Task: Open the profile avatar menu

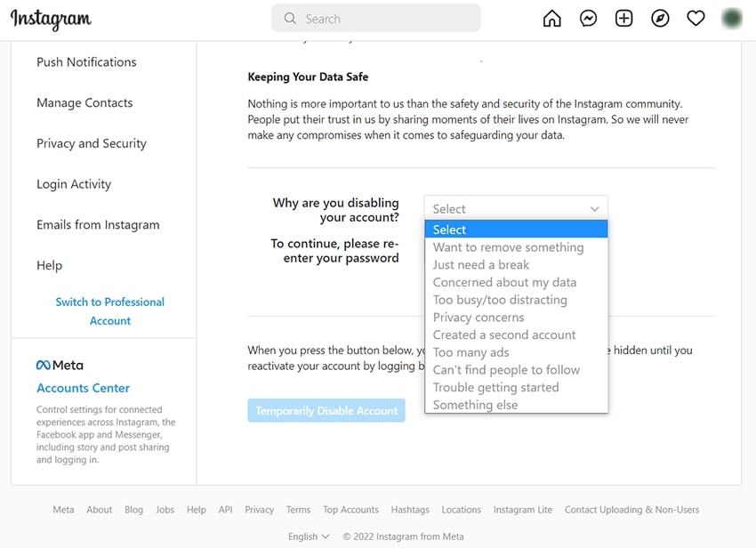Action: pyautogui.click(x=732, y=19)
